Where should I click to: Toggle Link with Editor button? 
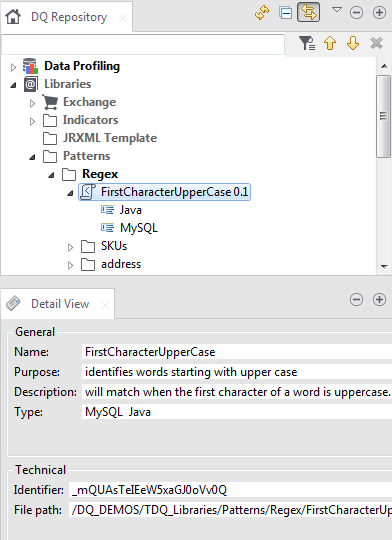point(309,12)
